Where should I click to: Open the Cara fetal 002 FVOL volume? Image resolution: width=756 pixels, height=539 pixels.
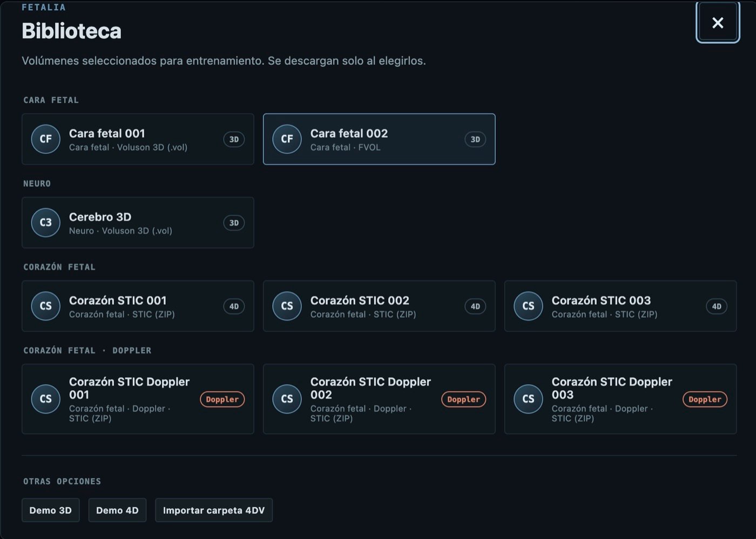click(x=379, y=139)
